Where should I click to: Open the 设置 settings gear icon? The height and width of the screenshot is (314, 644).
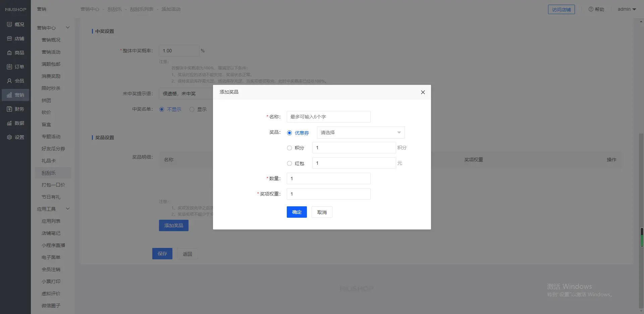9,137
